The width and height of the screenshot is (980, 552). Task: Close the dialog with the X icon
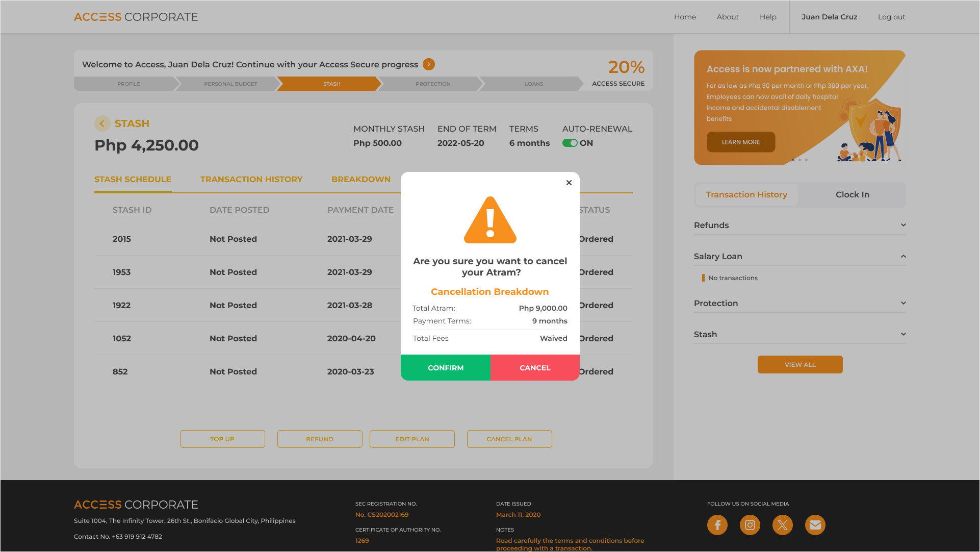click(x=569, y=183)
